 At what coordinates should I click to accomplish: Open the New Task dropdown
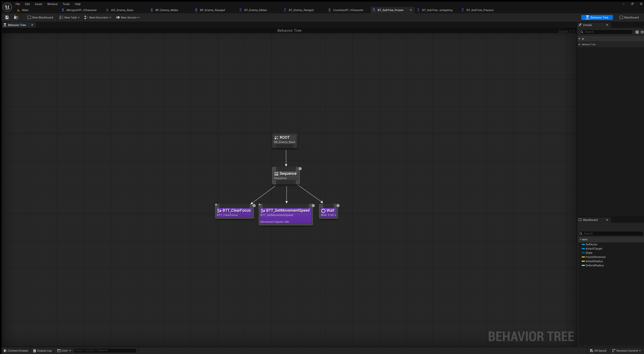pos(69,17)
